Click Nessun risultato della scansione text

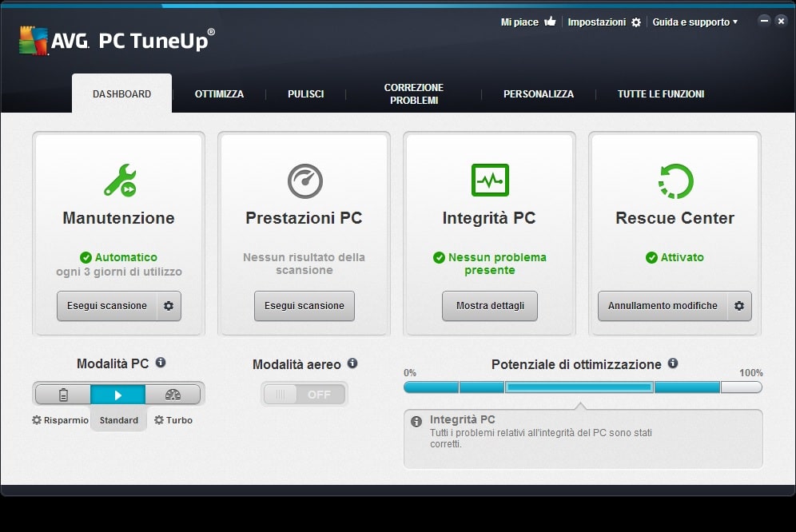point(304,264)
